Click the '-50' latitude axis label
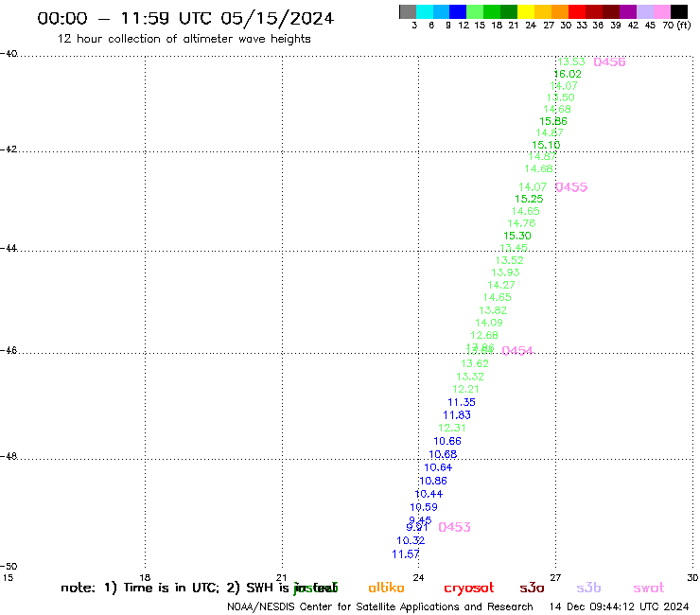Screen dimensions: 700x615 click(x=9, y=566)
